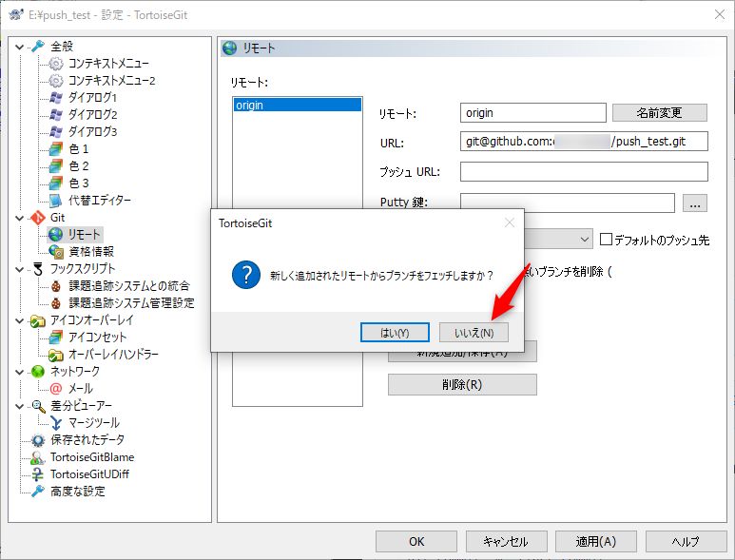Click the URL input field
735x560 pixels.
click(584, 141)
